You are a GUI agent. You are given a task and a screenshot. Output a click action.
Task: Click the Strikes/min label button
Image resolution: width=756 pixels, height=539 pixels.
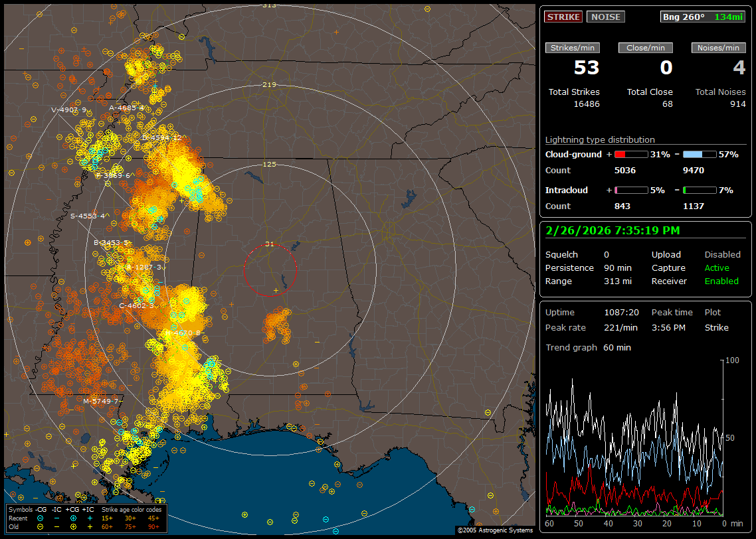(x=573, y=48)
